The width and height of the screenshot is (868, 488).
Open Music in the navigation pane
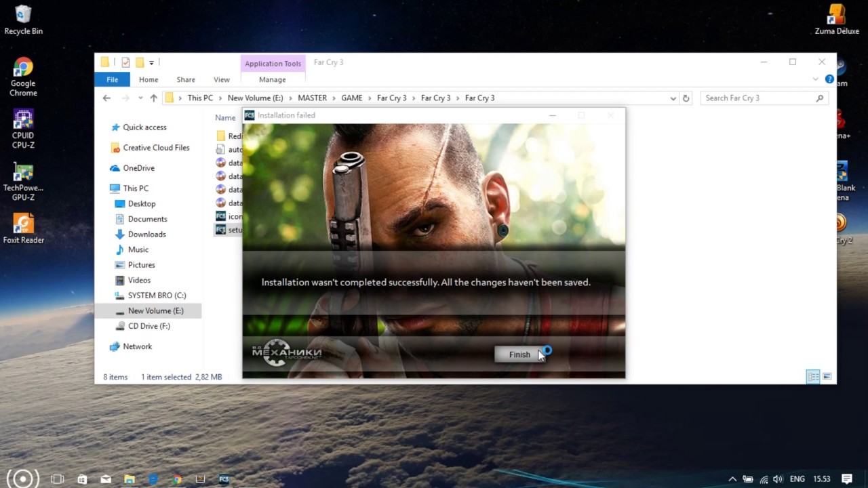tap(138, 249)
